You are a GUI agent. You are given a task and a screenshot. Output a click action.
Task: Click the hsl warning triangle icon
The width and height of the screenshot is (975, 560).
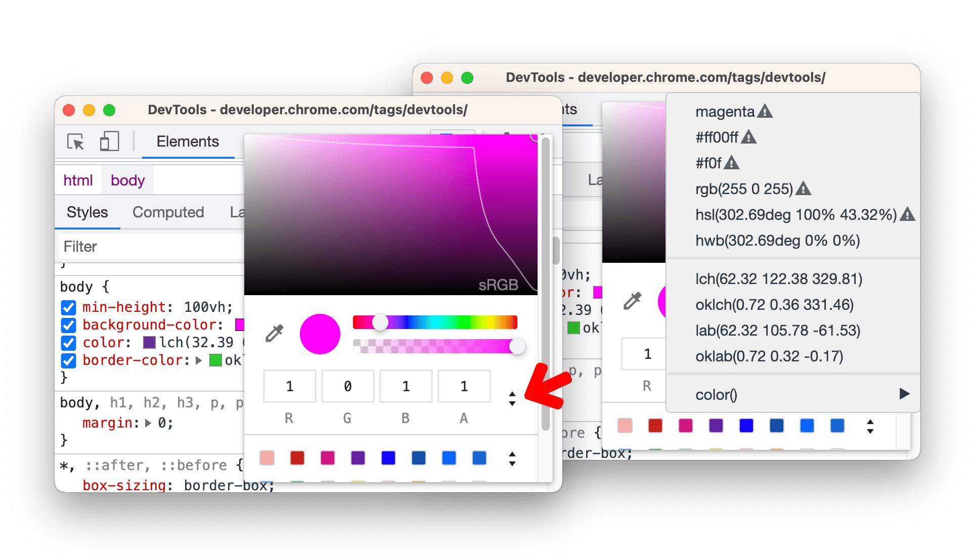pyautogui.click(x=914, y=214)
